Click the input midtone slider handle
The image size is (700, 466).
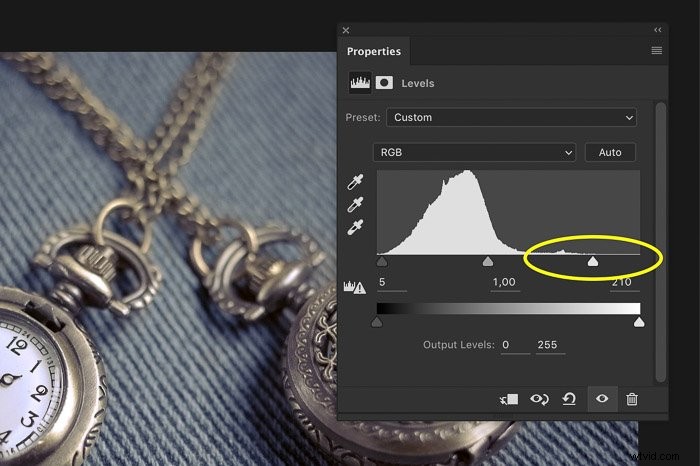tap(488, 261)
